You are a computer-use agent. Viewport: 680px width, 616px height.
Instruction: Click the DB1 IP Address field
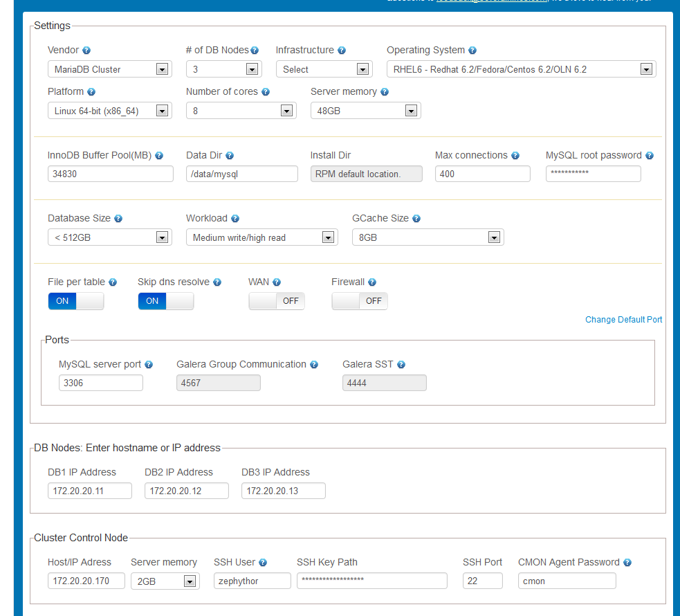coord(90,491)
